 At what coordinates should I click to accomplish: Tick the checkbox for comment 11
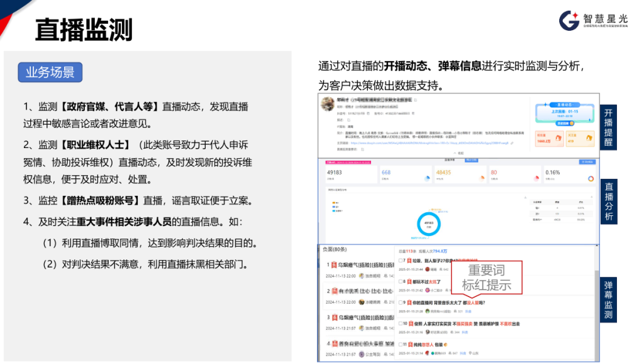401,344
